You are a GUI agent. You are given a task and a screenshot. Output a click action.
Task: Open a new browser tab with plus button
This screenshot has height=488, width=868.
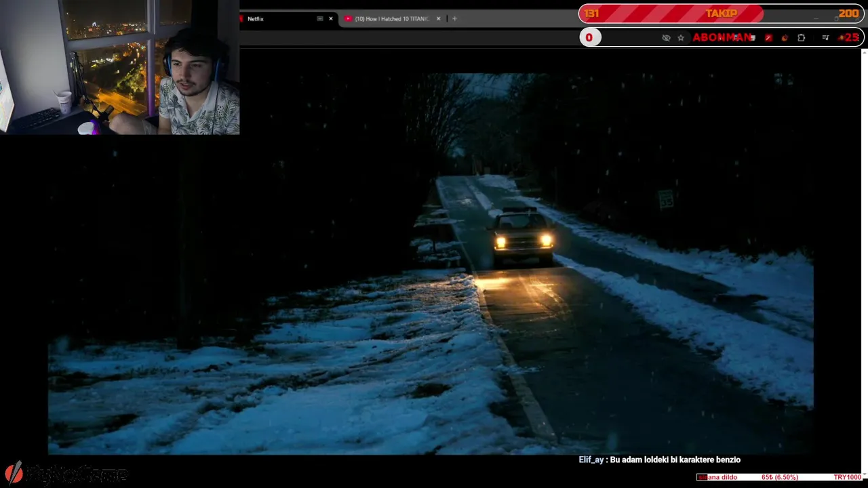454,19
